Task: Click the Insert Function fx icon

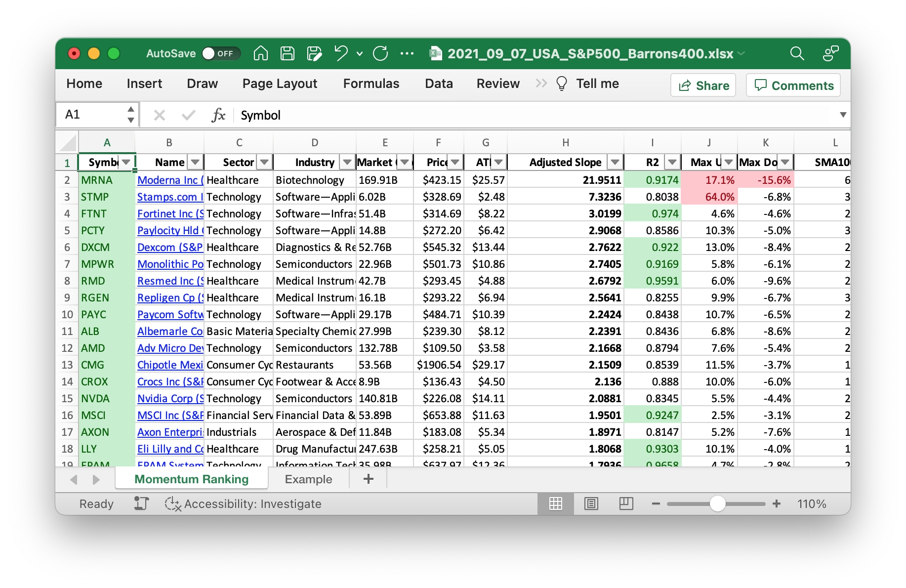Action: point(218,115)
